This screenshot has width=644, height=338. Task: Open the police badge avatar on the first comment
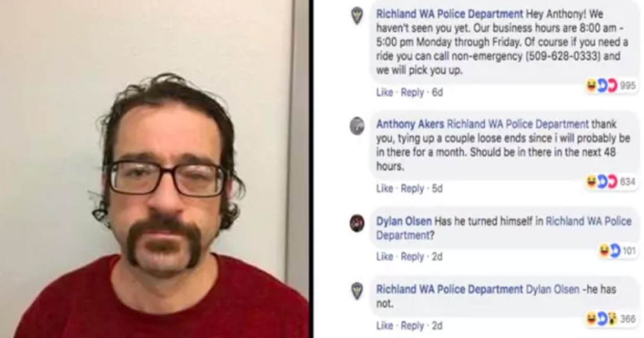(357, 15)
